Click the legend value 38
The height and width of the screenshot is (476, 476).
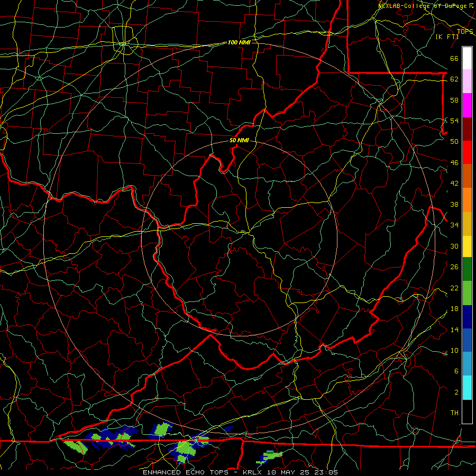[x=454, y=205]
